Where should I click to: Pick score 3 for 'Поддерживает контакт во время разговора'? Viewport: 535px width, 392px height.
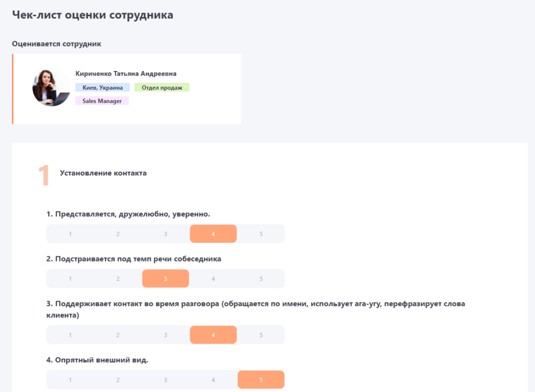point(165,335)
